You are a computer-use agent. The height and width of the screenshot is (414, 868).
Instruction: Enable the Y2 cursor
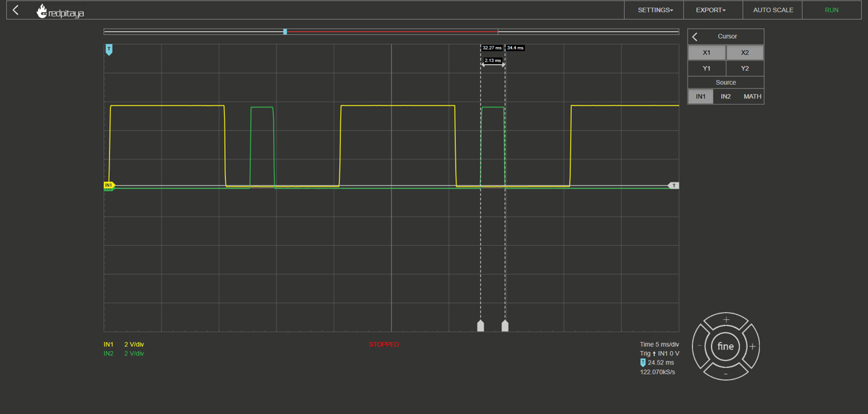click(745, 68)
